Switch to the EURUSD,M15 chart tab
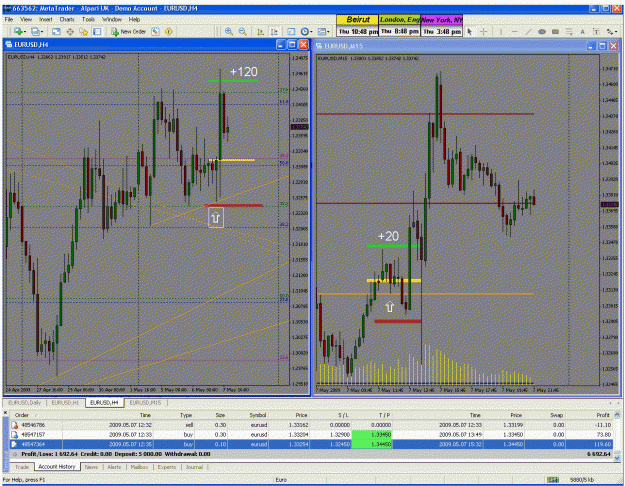 145,403
